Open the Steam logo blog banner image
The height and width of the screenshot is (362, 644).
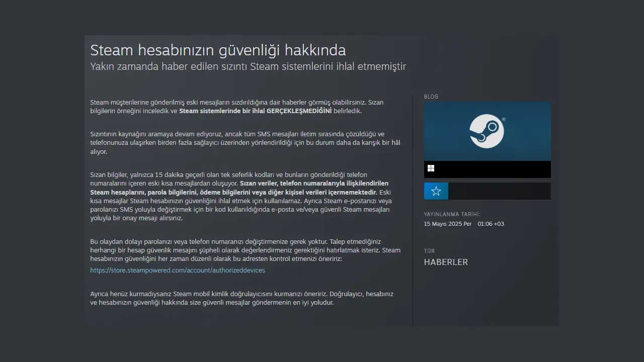[x=488, y=132]
